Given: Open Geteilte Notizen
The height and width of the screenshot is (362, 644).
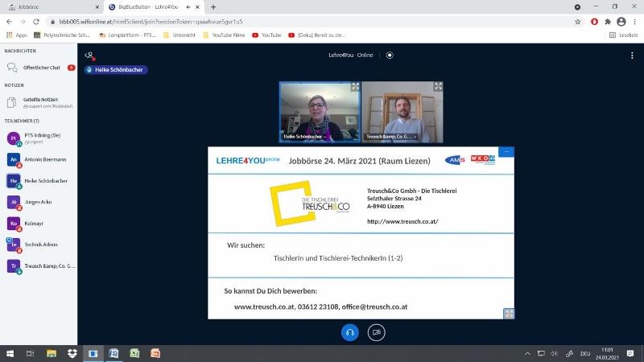Looking at the screenshot, I should [39, 103].
